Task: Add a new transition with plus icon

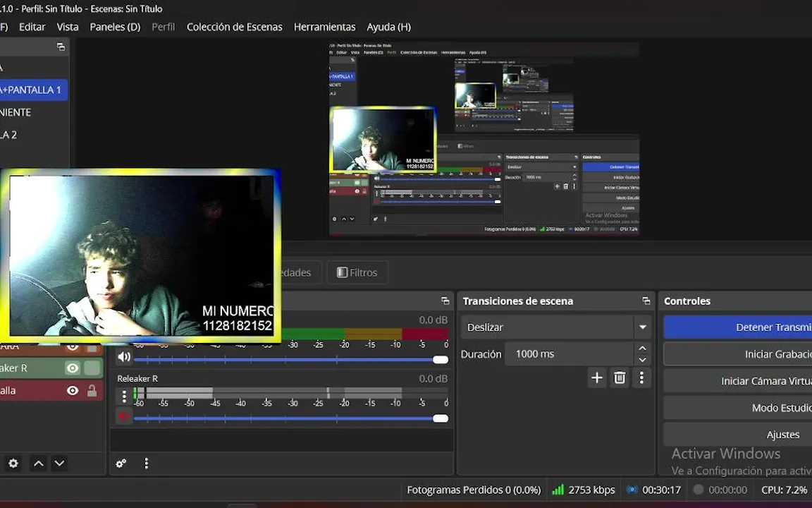Action: tap(597, 378)
